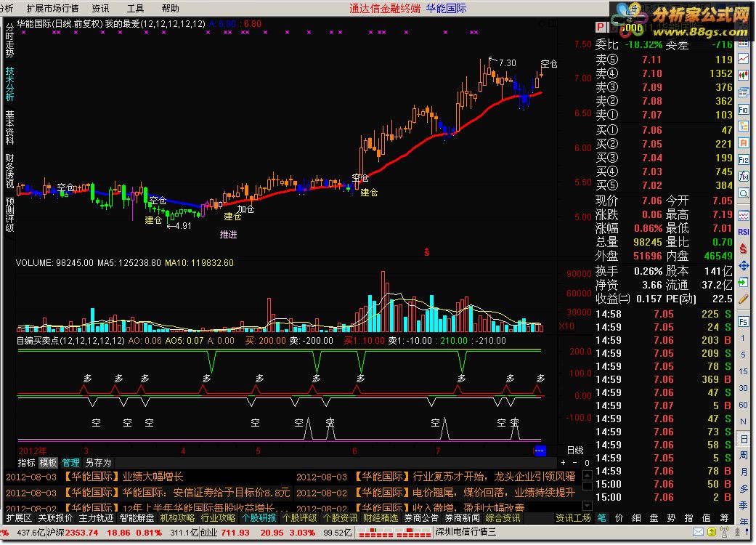Image resolution: width=756 pixels, height=545 pixels.
Task: Click the red S marker below price chart
Action: point(426,251)
